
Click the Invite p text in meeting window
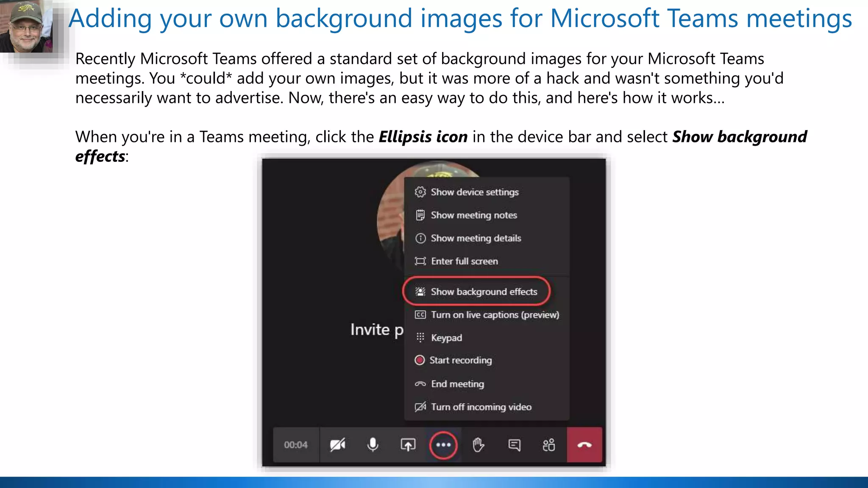coord(377,330)
